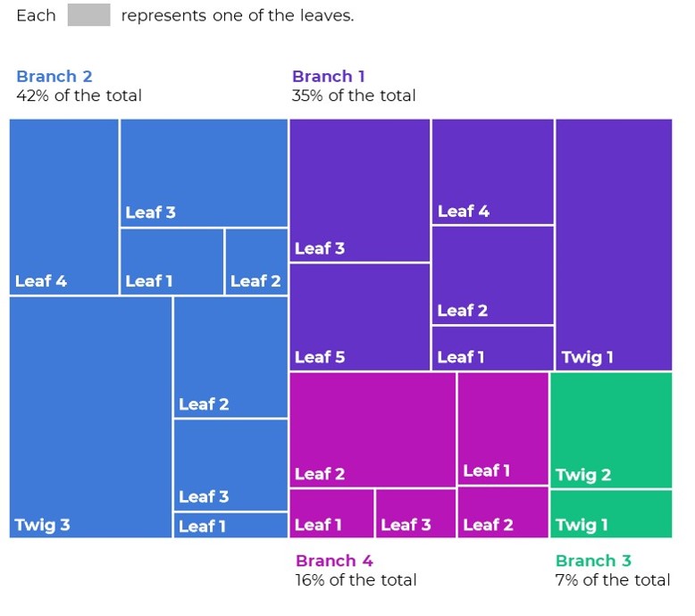This screenshot has width=695, height=616.
Task: Click the largest magenta Leaf 2 cell
Action: [x=373, y=429]
